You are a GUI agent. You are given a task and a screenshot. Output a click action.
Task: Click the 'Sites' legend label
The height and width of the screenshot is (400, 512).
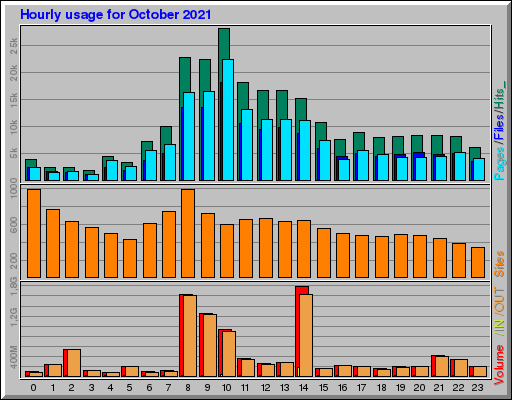499,264
